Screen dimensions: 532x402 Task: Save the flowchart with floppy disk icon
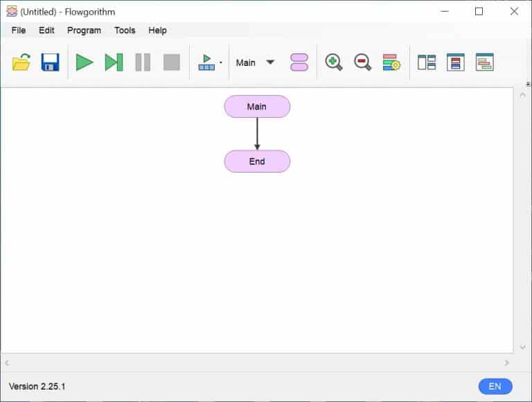pyautogui.click(x=50, y=62)
